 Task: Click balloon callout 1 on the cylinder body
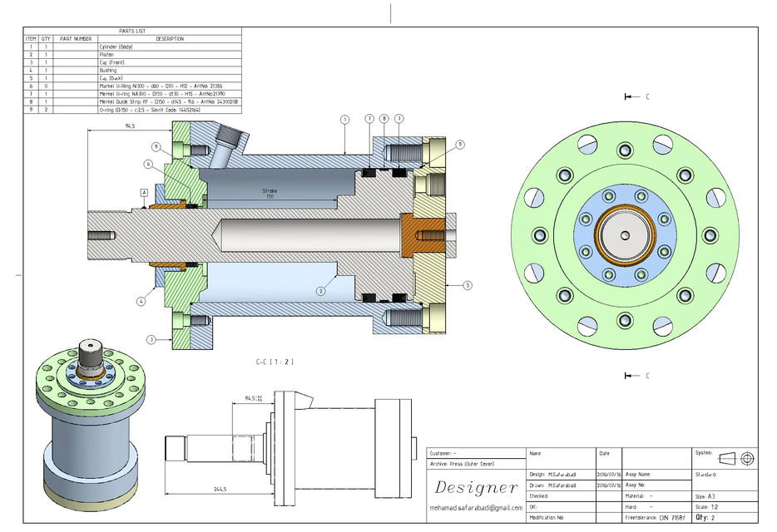click(344, 119)
